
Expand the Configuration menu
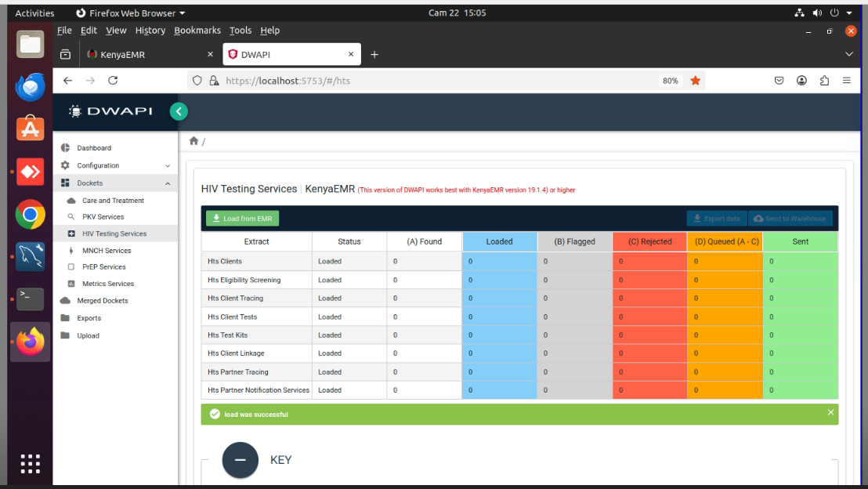tap(115, 165)
